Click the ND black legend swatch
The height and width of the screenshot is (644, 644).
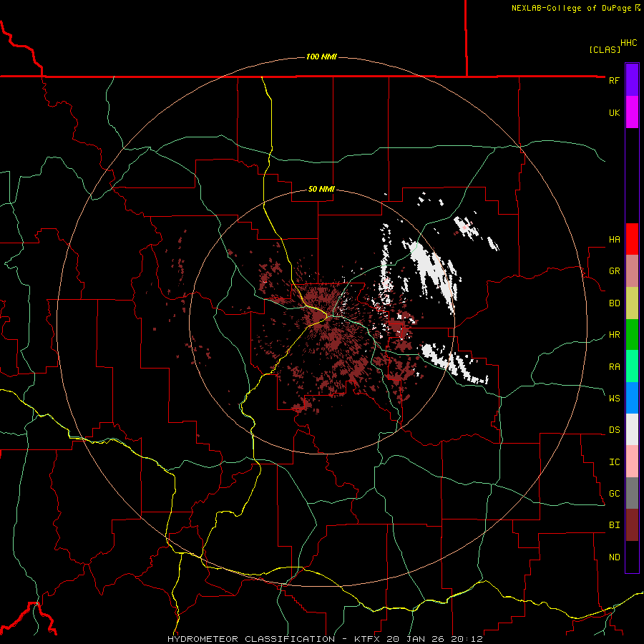[632, 557]
